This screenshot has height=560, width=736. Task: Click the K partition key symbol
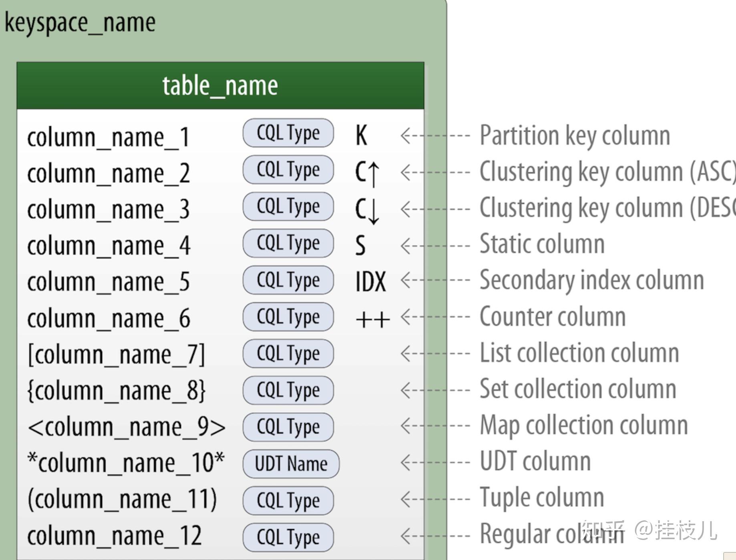361,135
